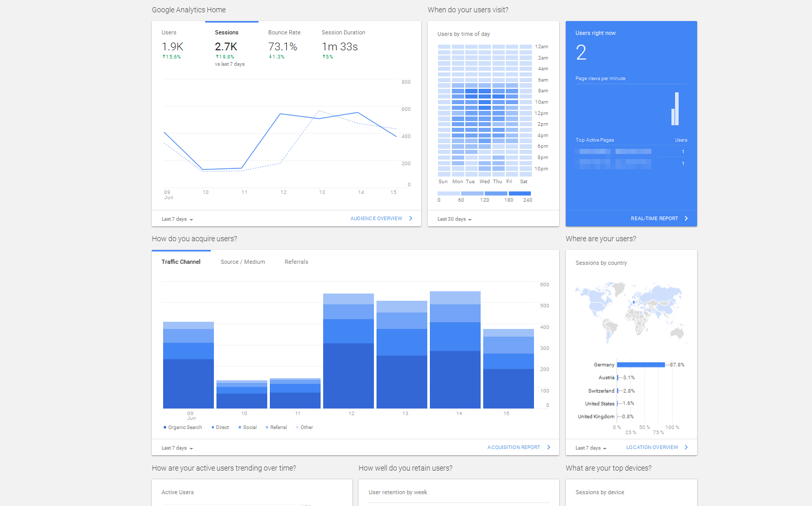The image size is (812, 506).
Task: Click the 1m 33s session duration value
Action: pos(340,47)
